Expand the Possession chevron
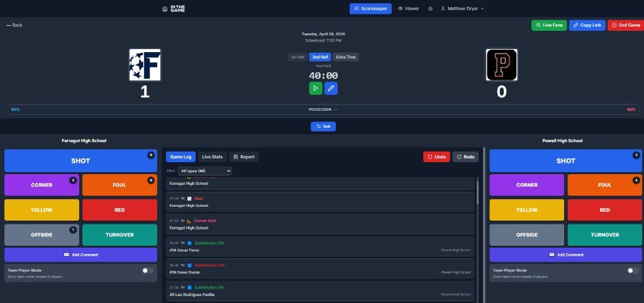The image size is (644, 303). pos(336,109)
